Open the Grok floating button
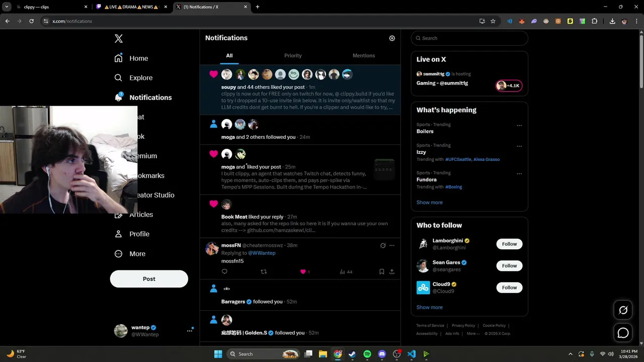Viewport: 644px width, 362px height. [623, 310]
